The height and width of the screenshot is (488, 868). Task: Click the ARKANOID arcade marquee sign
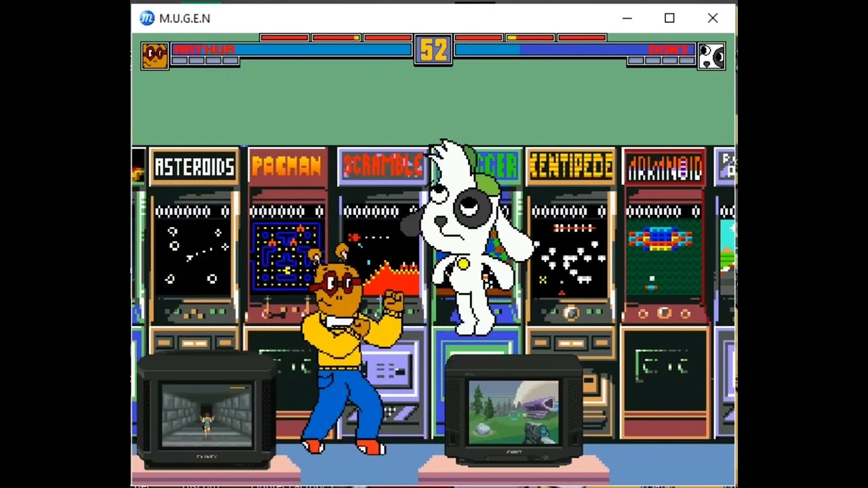[x=664, y=166]
